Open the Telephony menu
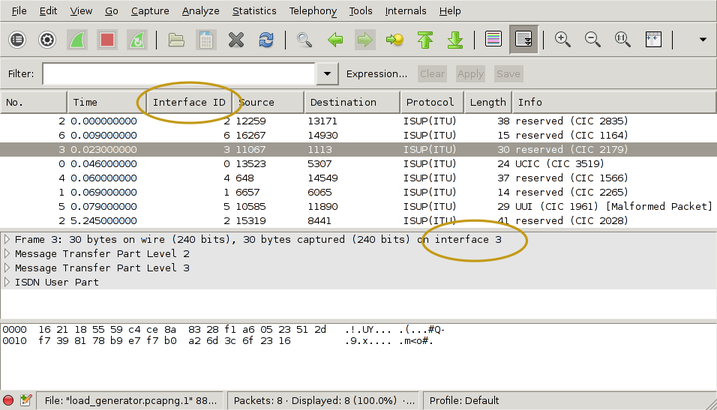The width and height of the screenshot is (717, 410). pos(313,11)
